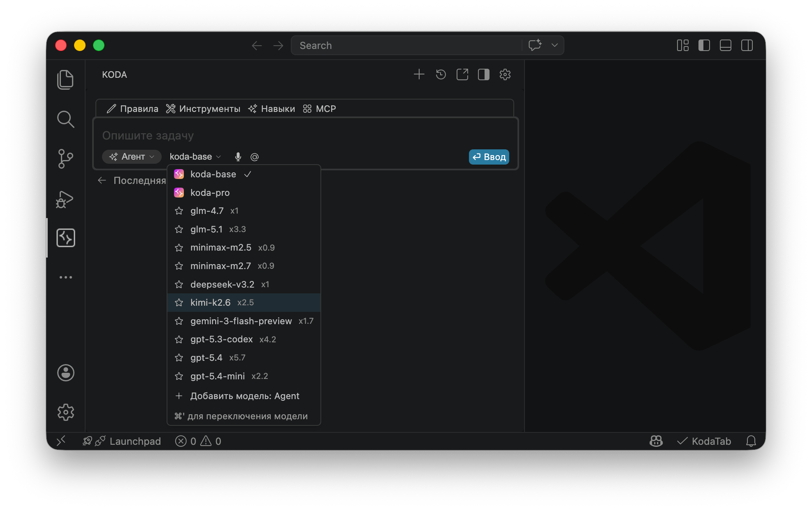Screen dimensions: 812x511
Task: Open the notifications bell in status bar
Action: tap(751, 441)
